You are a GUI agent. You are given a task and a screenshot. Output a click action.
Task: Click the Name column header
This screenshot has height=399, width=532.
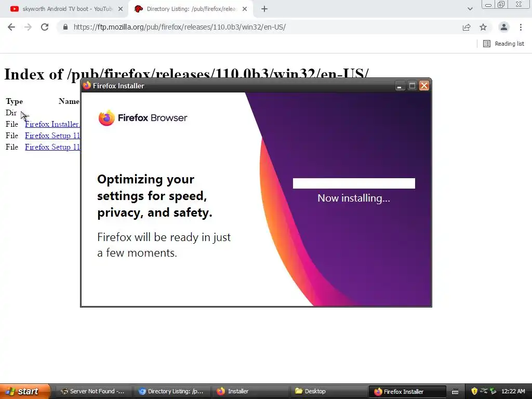click(69, 101)
